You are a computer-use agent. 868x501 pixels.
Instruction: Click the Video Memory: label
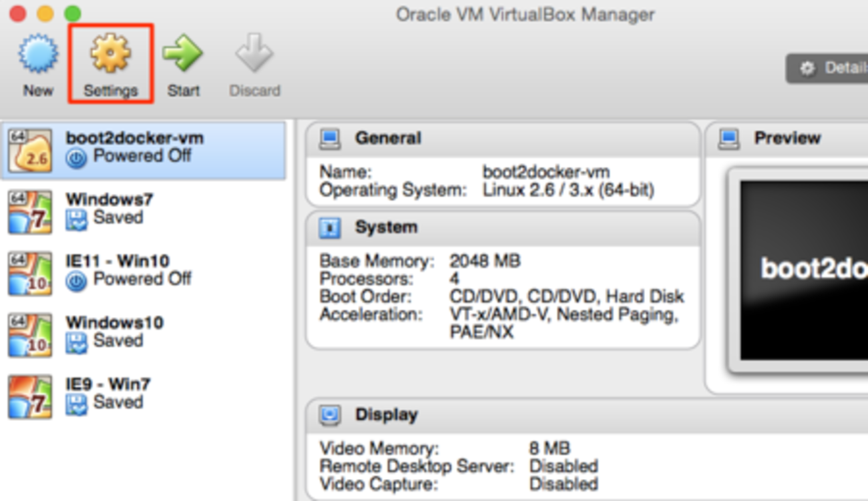pos(379,448)
